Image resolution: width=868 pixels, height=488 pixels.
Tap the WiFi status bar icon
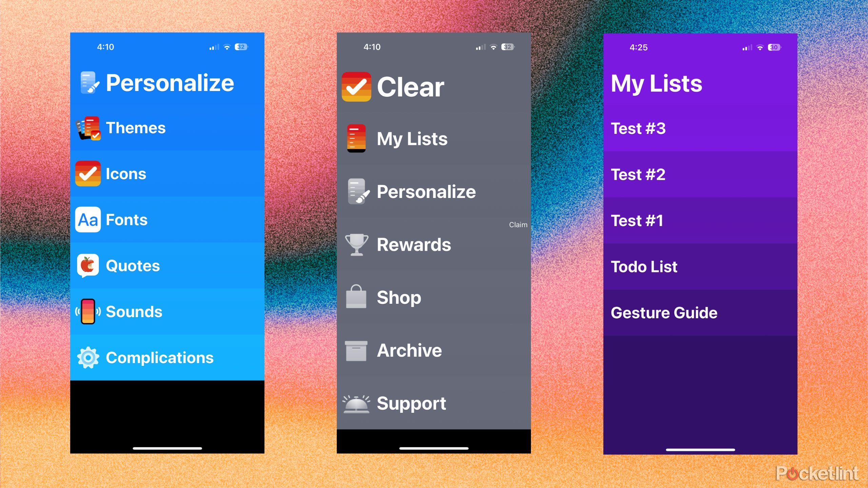click(x=230, y=47)
